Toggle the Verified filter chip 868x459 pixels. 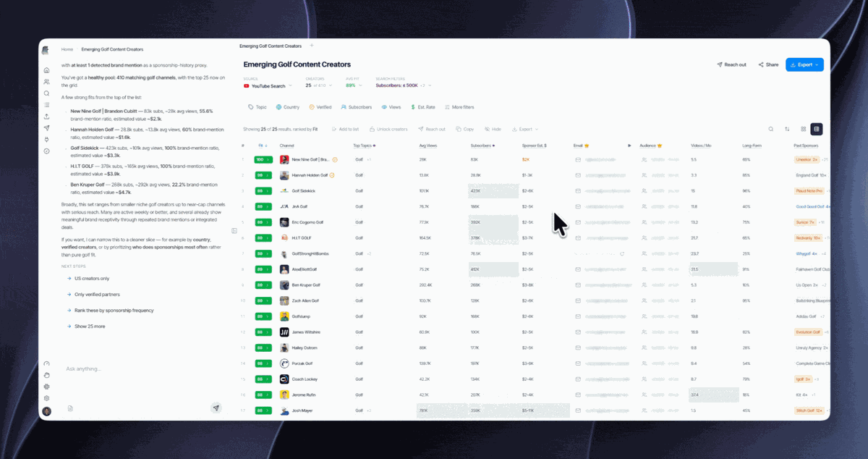pos(320,107)
